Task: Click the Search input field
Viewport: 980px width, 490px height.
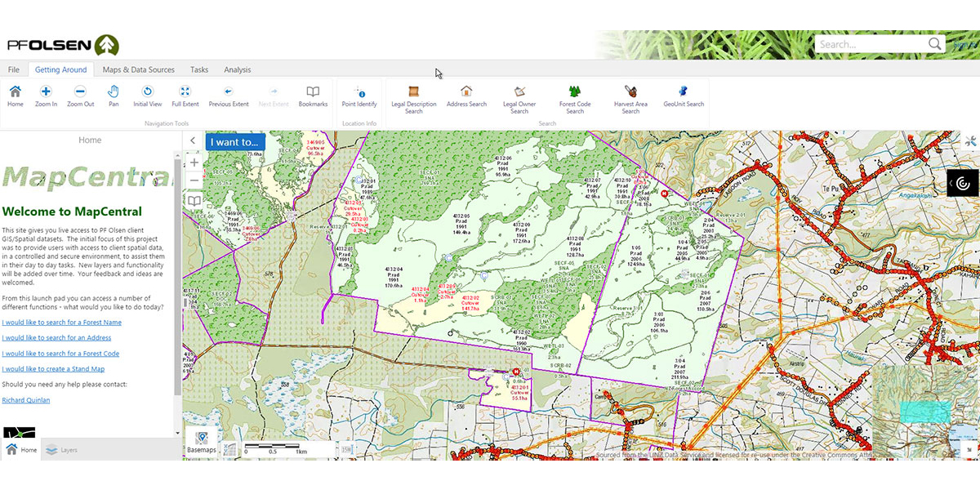Action: [871, 44]
